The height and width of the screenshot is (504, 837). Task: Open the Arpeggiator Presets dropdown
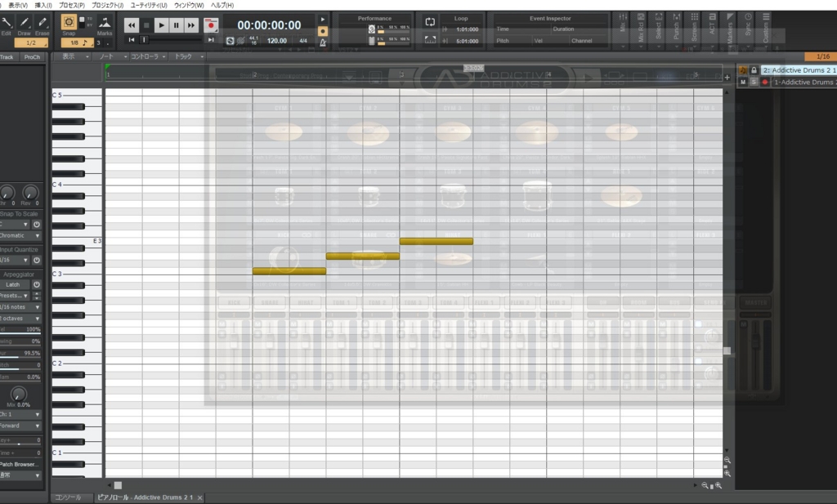click(15, 296)
